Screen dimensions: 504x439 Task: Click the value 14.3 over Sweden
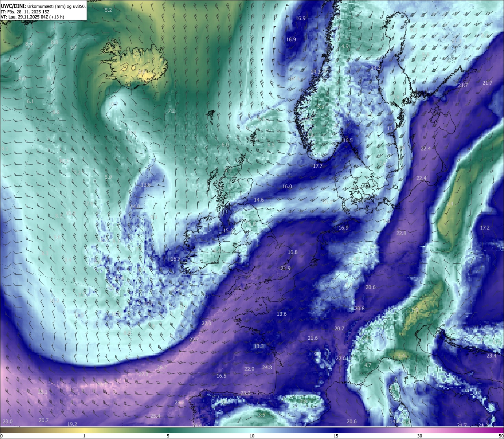pyautogui.click(x=376, y=68)
